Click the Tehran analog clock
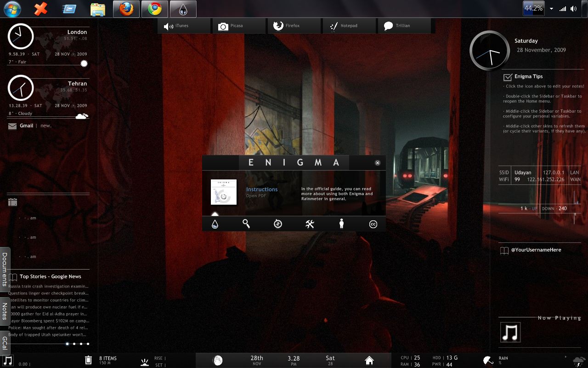The height and width of the screenshot is (368, 588). click(21, 88)
